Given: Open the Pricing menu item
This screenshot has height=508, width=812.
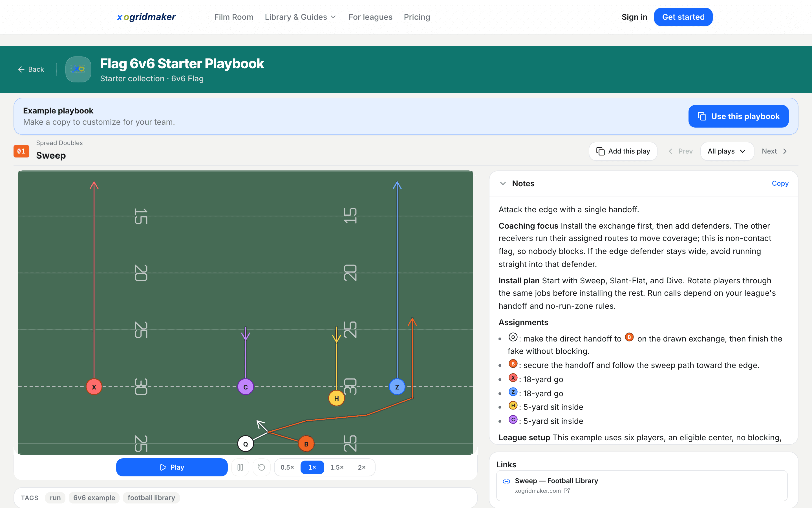Looking at the screenshot, I should click(417, 17).
